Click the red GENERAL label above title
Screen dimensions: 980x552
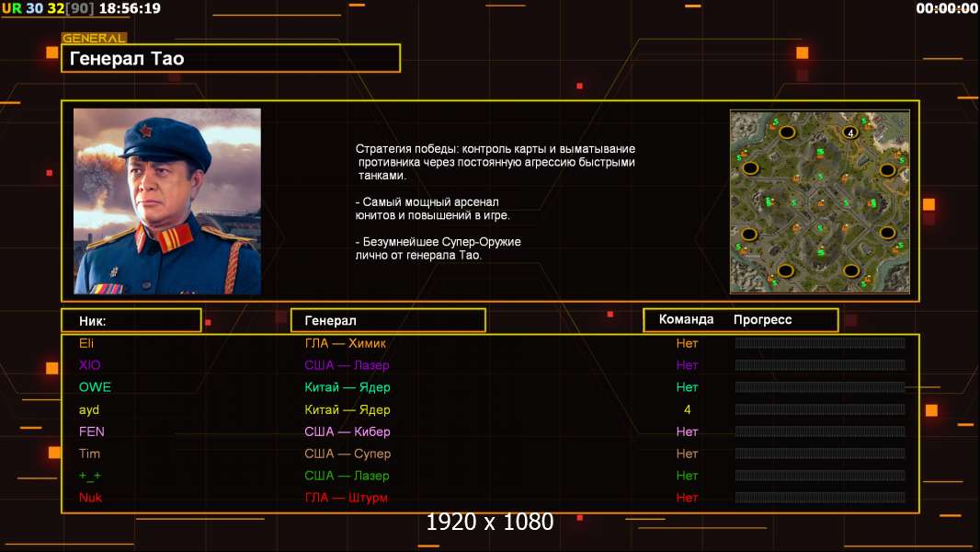94,39
